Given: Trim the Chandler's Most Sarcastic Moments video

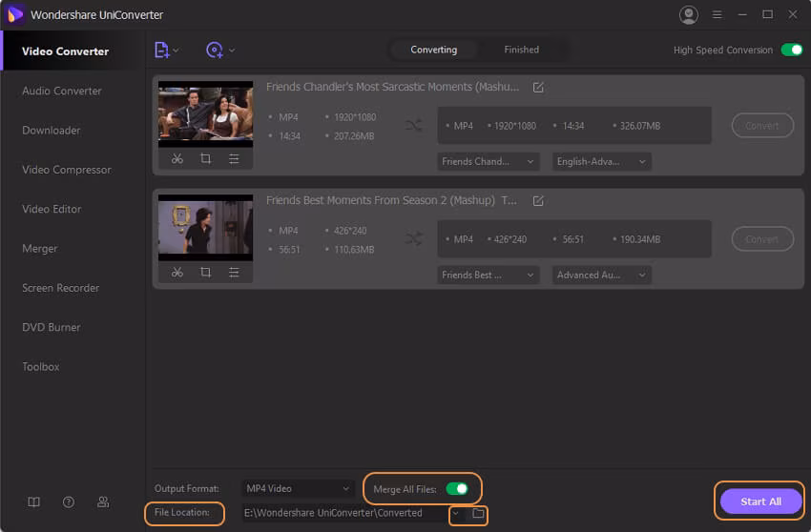Looking at the screenshot, I should pos(177,158).
